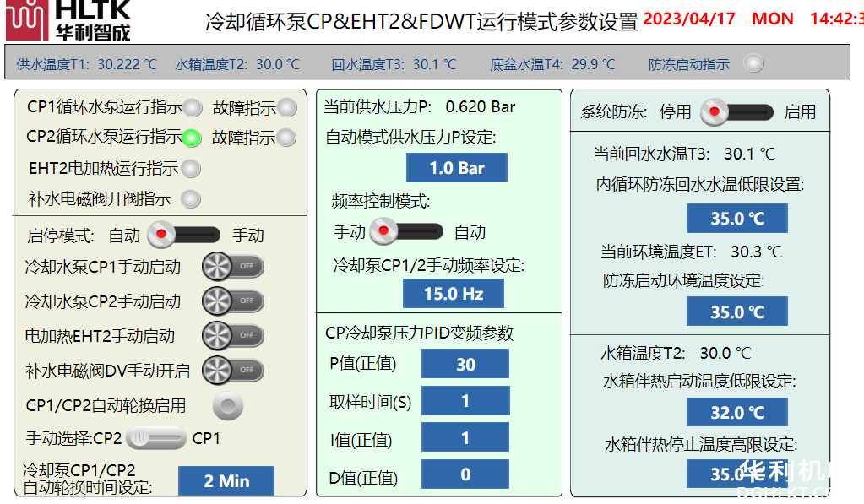Image resolution: width=864 pixels, height=504 pixels.
Task: Toggle 冷却水泵CP1手动启动 switch
Action: pos(233,268)
